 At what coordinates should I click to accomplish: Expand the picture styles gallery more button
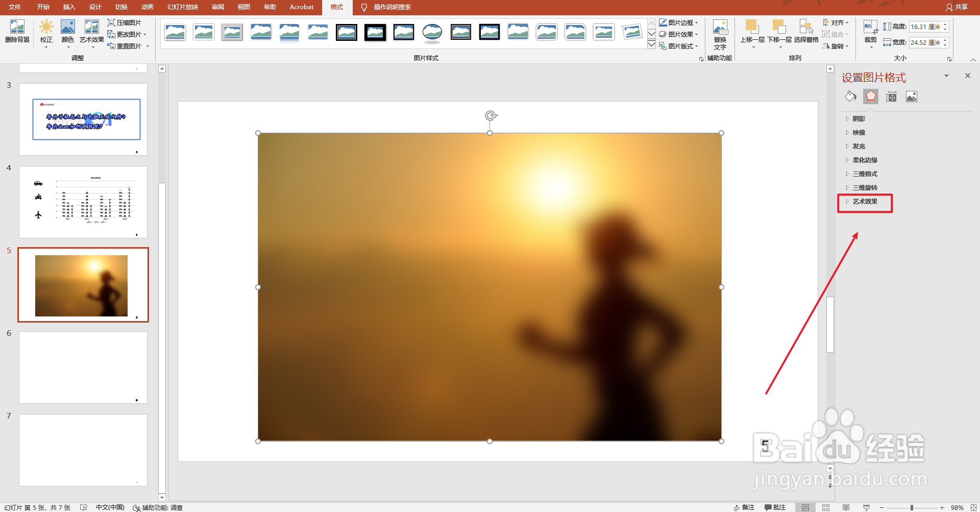[x=652, y=45]
